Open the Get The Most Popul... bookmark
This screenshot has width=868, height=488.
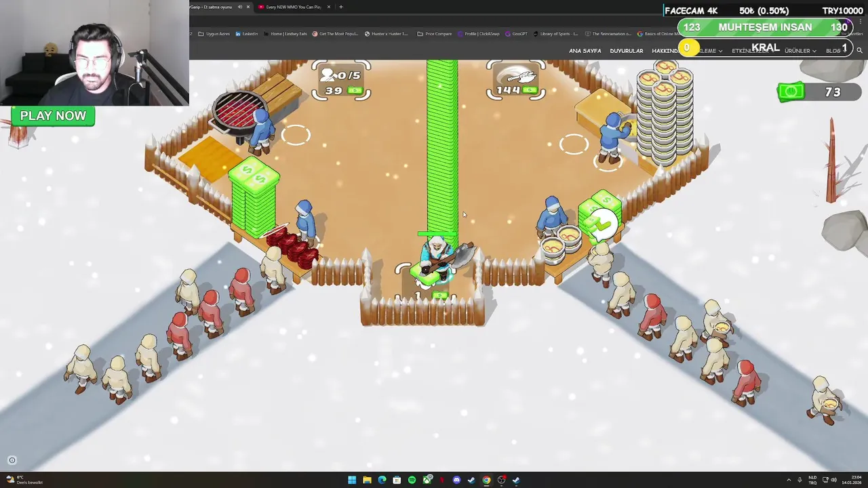coord(335,34)
